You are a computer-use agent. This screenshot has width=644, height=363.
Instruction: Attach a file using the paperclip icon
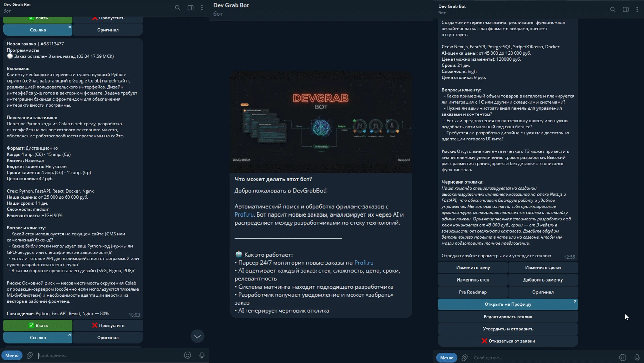point(30,355)
